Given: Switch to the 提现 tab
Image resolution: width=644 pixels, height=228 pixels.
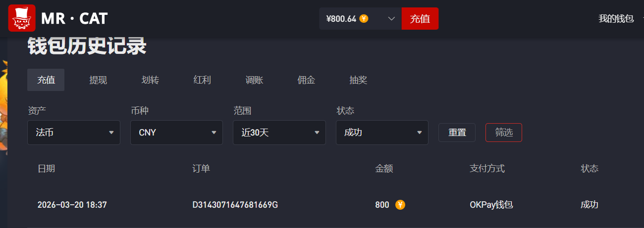Looking at the screenshot, I should (98, 80).
